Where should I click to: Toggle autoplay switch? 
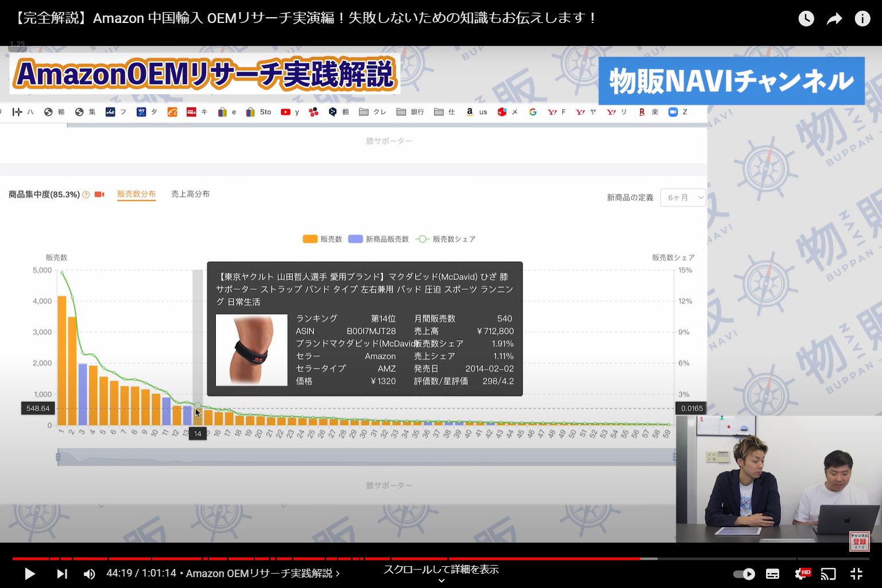click(744, 574)
